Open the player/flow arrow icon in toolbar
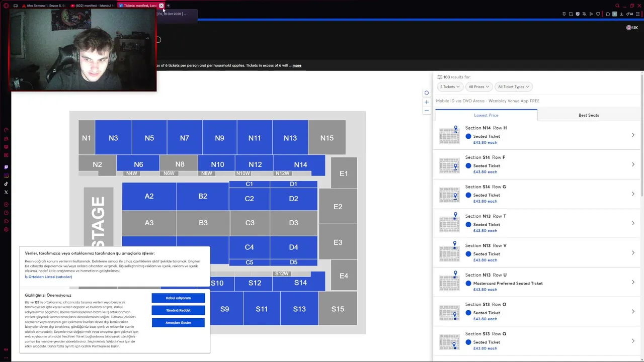 pos(591,14)
